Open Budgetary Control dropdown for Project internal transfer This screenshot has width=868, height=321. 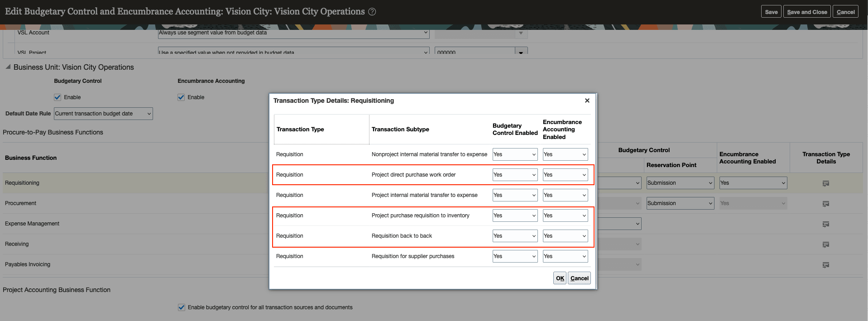(x=515, y=195)
